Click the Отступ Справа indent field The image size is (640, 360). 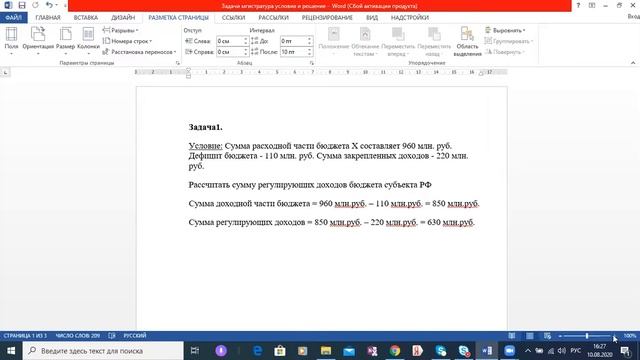tap(230, 52)
